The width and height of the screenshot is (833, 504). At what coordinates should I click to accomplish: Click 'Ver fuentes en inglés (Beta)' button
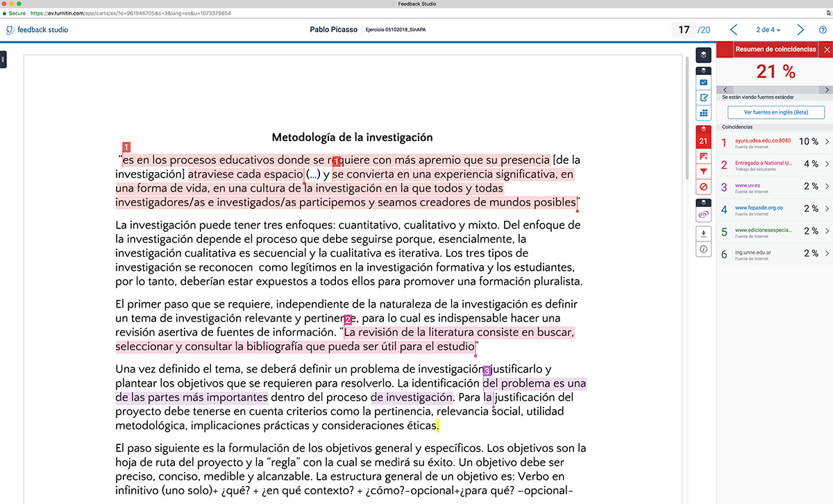pyautogui.click(x=776, y=112)
